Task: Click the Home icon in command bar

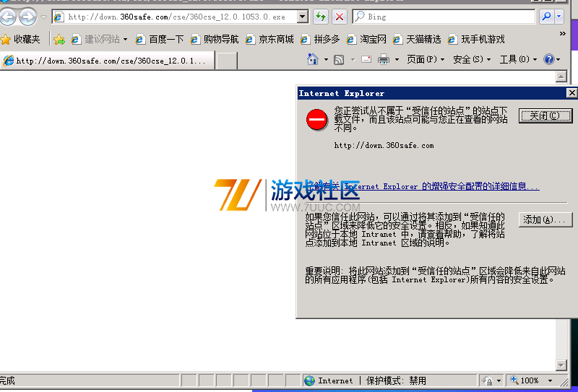Action: click(313, 59)
